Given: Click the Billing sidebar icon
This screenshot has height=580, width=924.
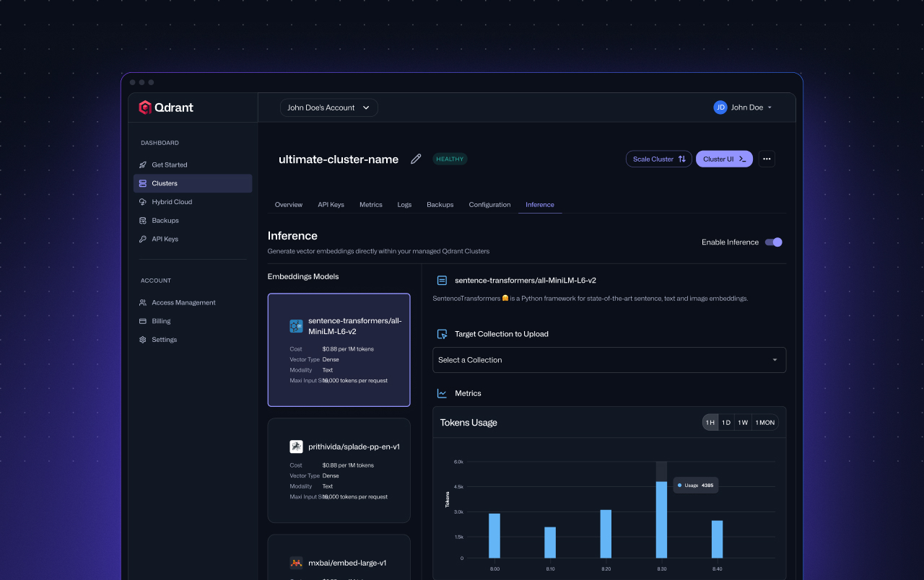Looking at the screenshot, I should (x=143, y=321).
